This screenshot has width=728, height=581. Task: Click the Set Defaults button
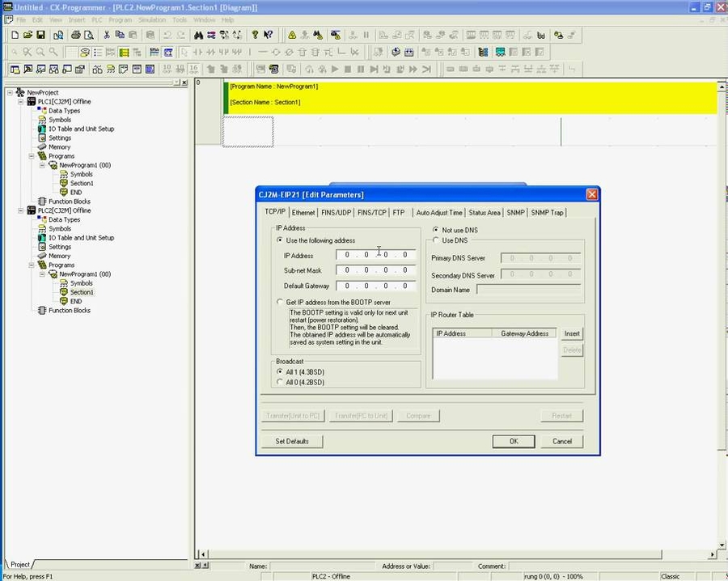click(292, 441)
